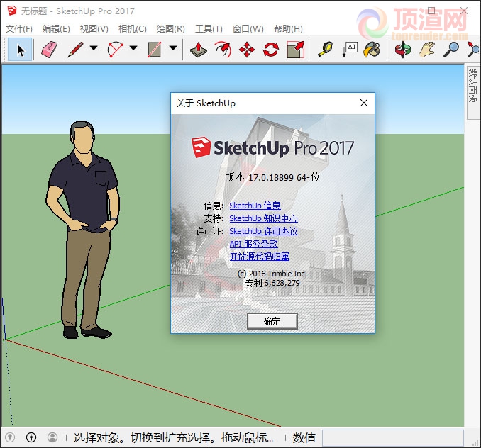Select the Arc tool
The image size is (481, 448).
[x=116, y=50]
